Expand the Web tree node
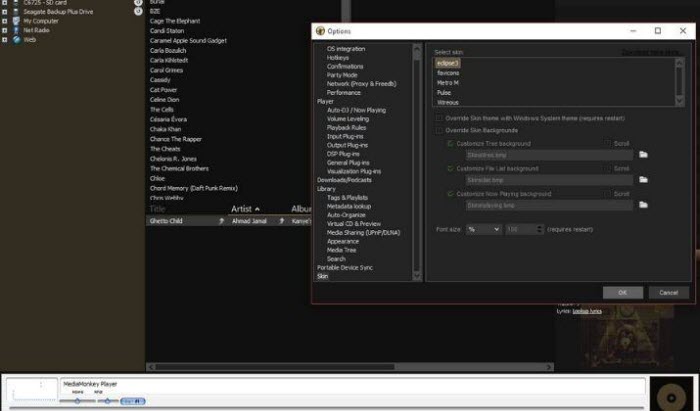Image resolution: width=700 pixels, height=411 pixels. pyautogui.click(x=4, y=40)
